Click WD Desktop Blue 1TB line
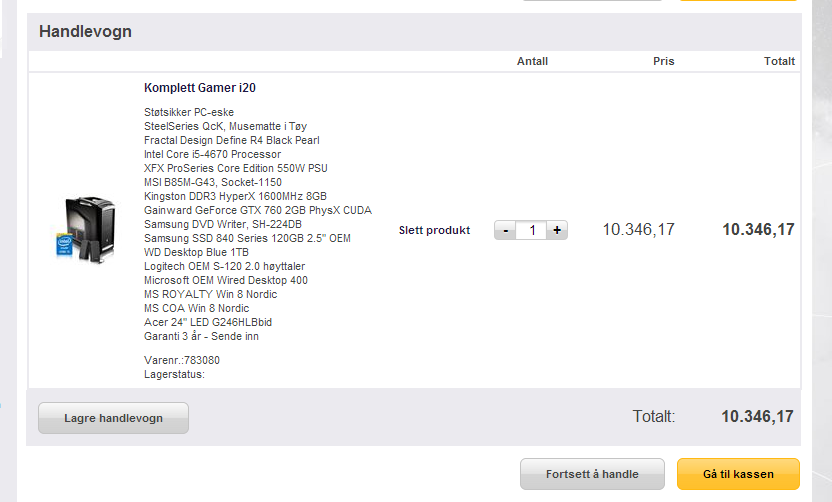Screen dimensions: 832x502 [196, 252]
